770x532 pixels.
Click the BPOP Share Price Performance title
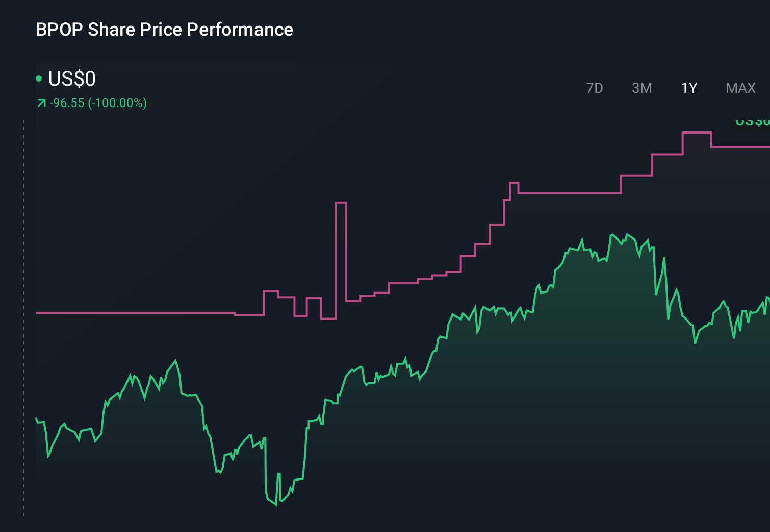[x=164, y=30]
